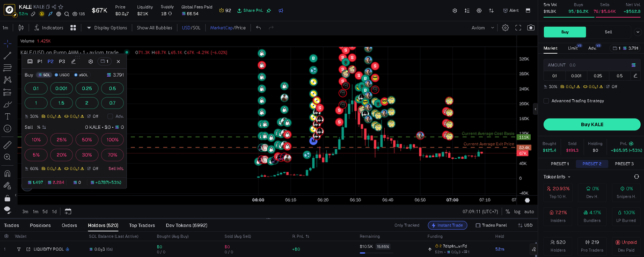Open the chart layout grid icon
The width and height of the screenshot is (644, 257).
point(73,28)
